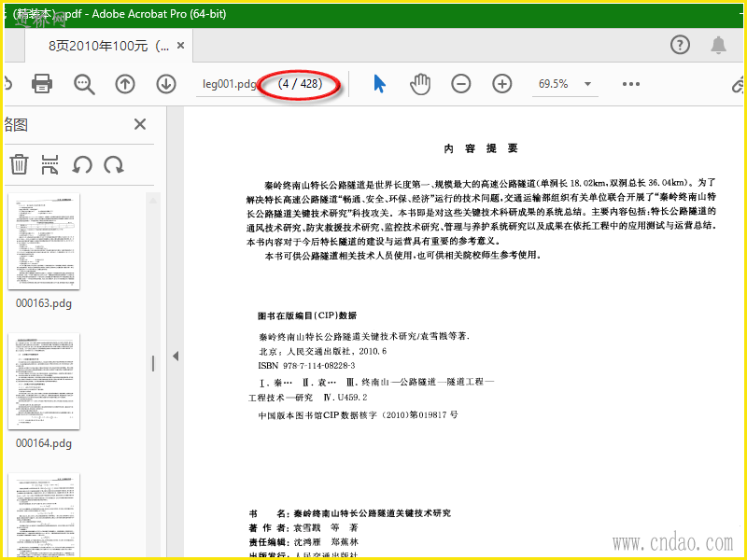Open the zoom level dropdown arrow

point(588,84)
